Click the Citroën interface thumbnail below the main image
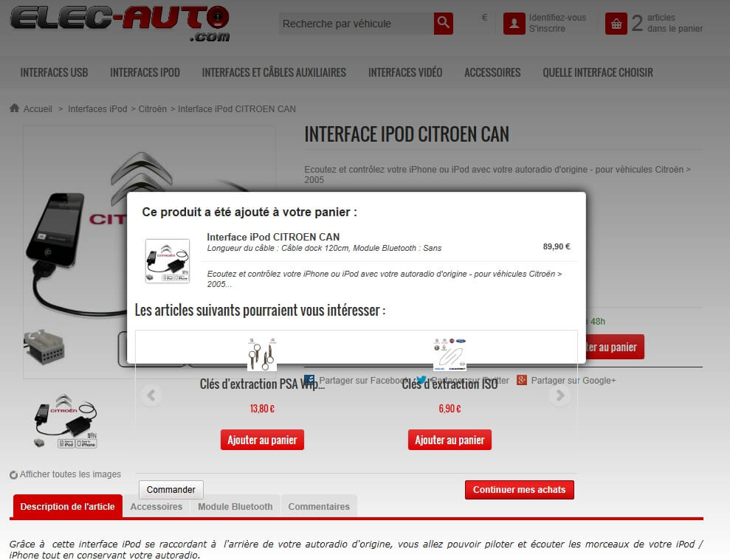730x560 pixels. pos(66,421)
